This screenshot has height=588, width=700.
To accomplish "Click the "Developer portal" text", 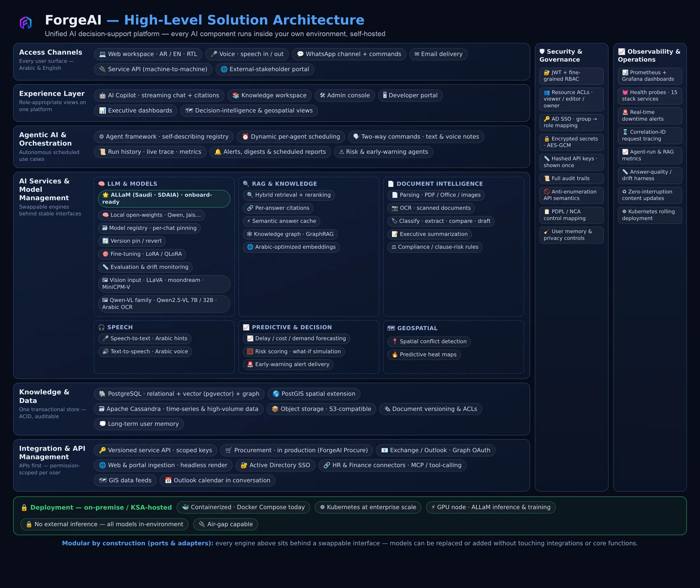I will tap(413, 96).
